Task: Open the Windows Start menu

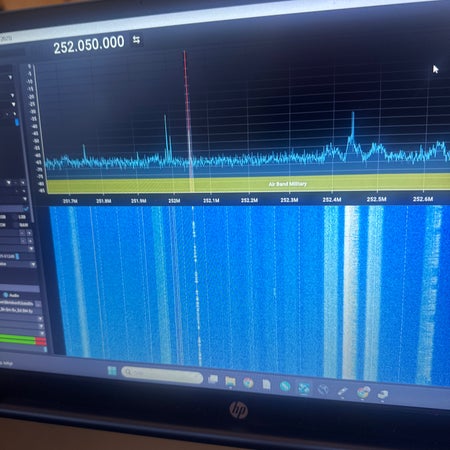Action: [112, 370]
